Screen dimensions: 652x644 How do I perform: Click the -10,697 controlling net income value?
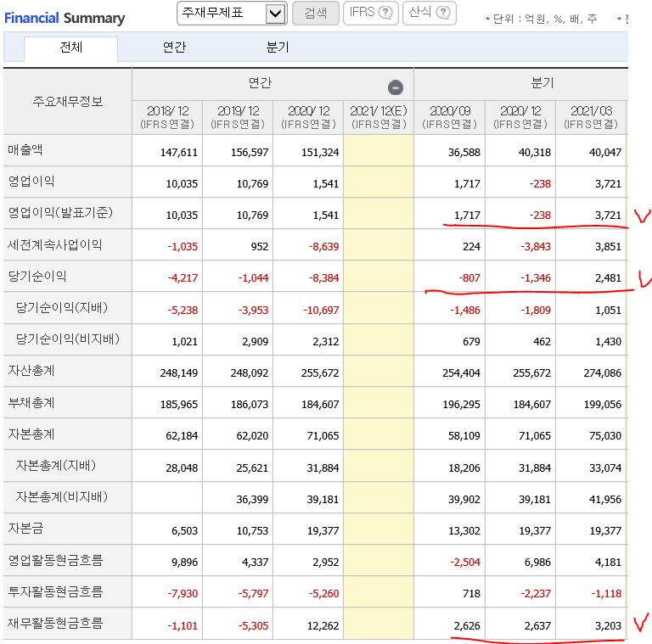[321, 310]
